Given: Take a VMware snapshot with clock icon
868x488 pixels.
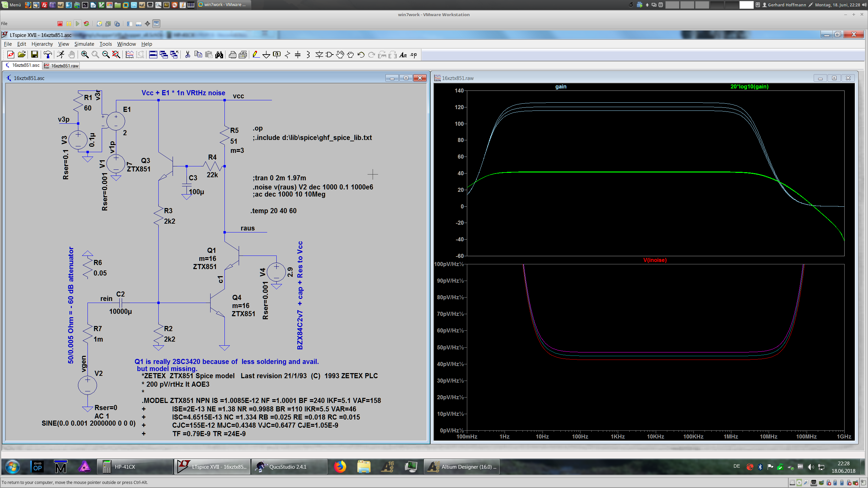Looking at the screenshot, I should pos(99,24).
